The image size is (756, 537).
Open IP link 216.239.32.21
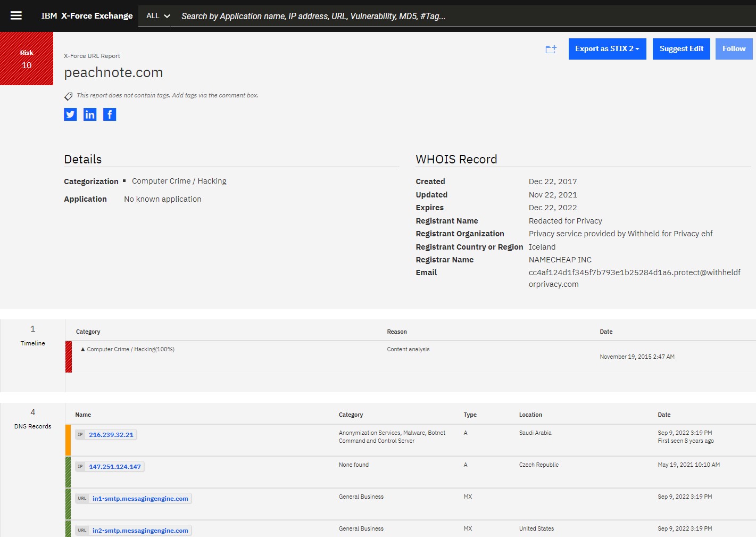click(x=106, y=435)
